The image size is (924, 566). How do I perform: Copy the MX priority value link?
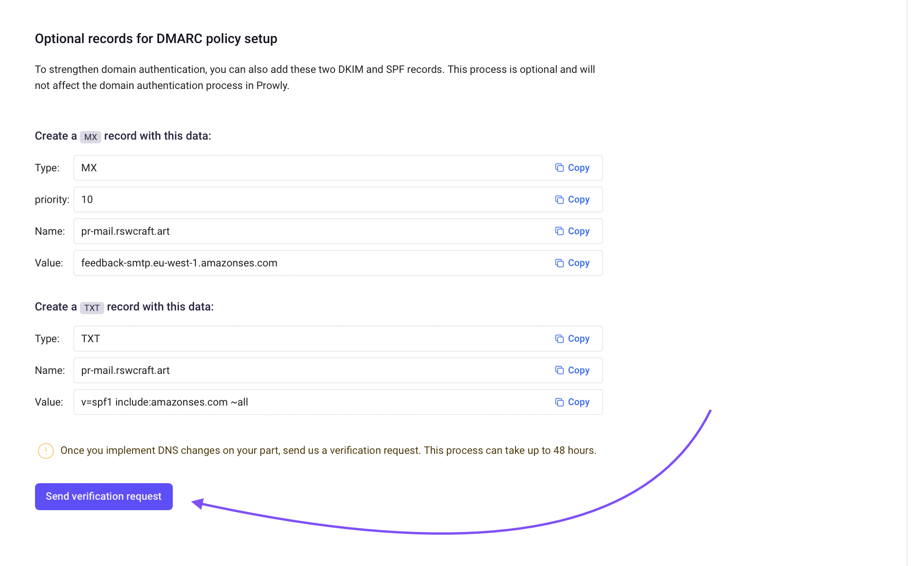pos(578,200)
